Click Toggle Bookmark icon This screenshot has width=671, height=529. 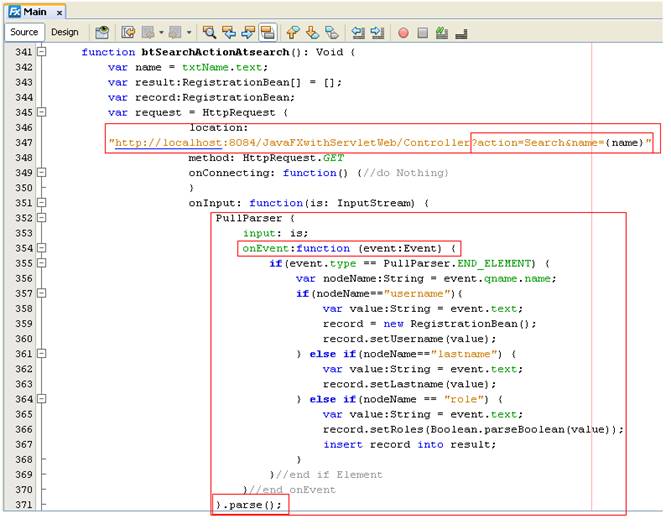(x=332, y=32)
